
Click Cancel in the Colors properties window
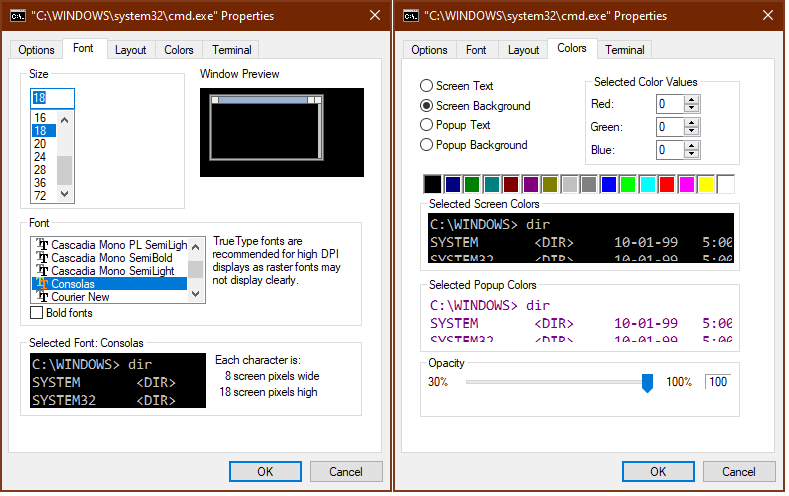point(739,472)
